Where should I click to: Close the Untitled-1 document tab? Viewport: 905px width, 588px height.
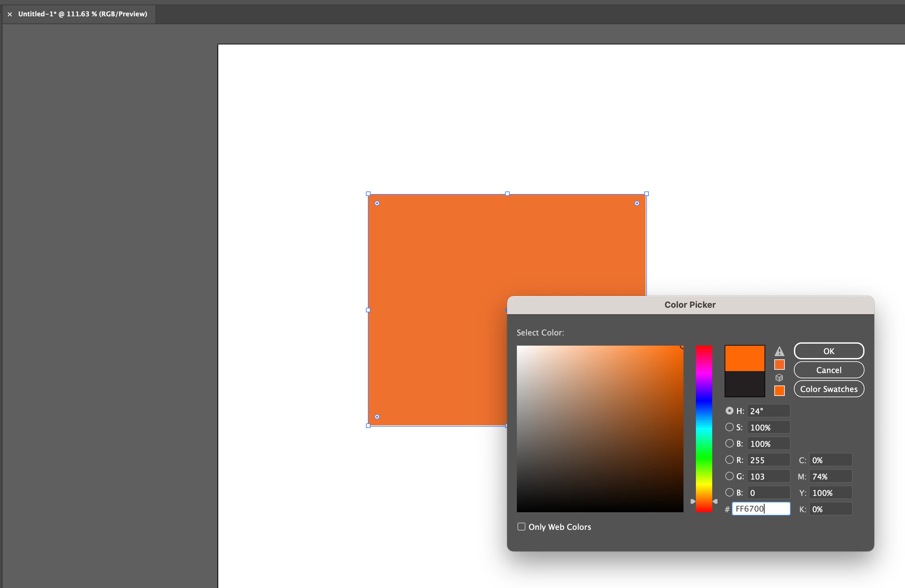10,14
